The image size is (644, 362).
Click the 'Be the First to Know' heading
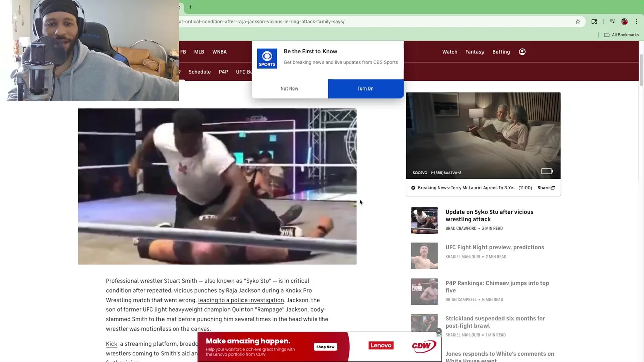(310, 51)
